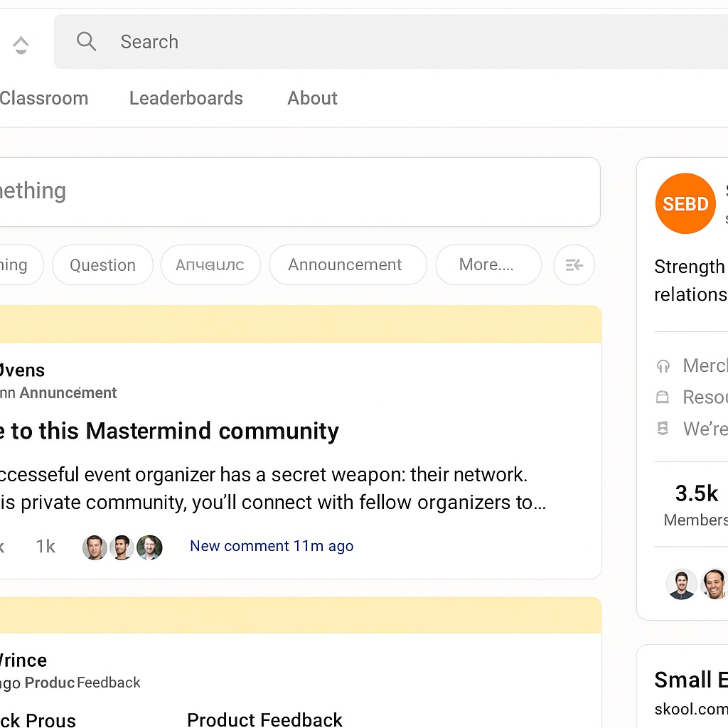Click the New comment 11m ago link
The width and height of the screenshot is (728, 728).
click(272, 546)
